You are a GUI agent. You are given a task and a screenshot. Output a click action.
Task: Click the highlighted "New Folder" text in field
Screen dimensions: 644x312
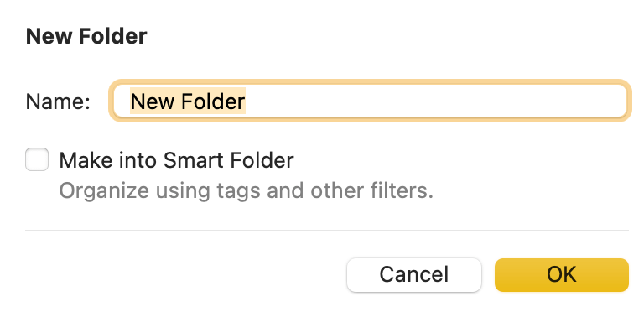188,101
